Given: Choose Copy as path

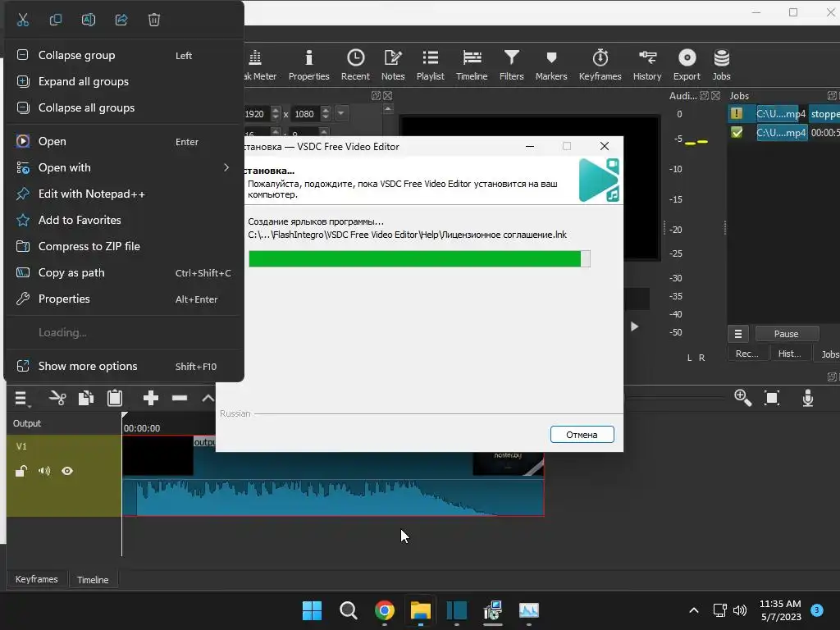Looking at the screenshot, I should pyautogui.click(x=123, y=272).
